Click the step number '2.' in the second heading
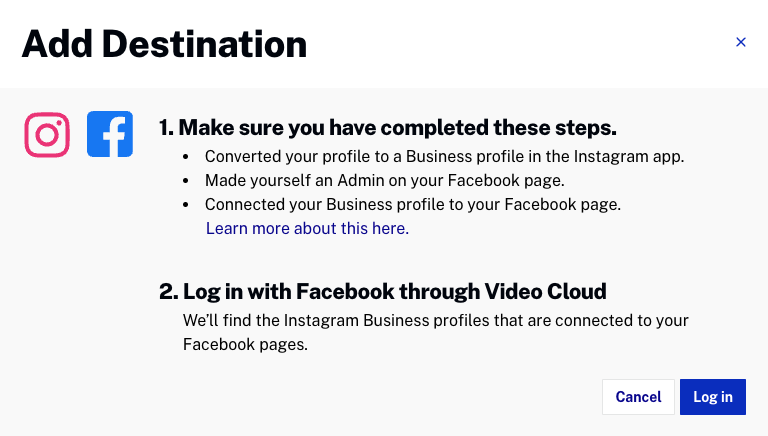 [x=168, y=292]
